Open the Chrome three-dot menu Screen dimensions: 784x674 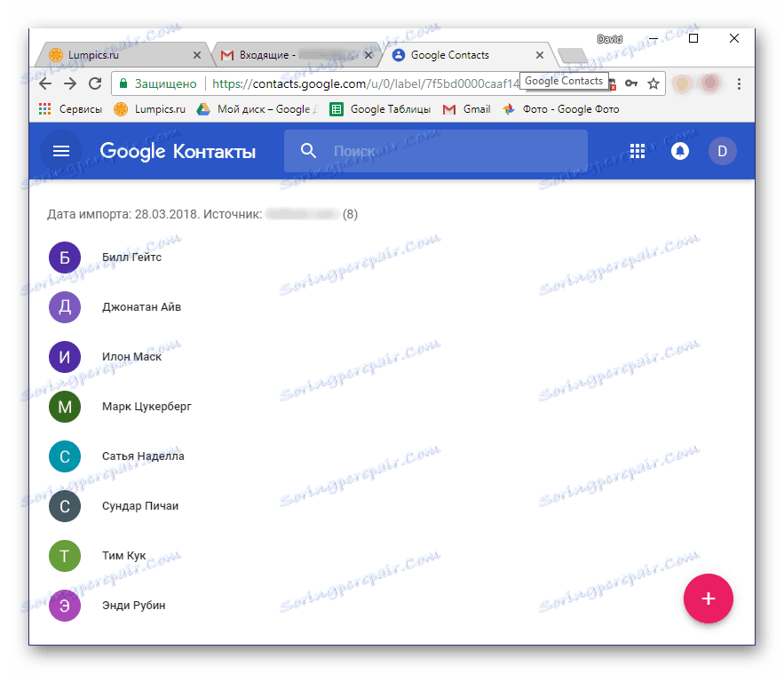click(x=739, y=83)
